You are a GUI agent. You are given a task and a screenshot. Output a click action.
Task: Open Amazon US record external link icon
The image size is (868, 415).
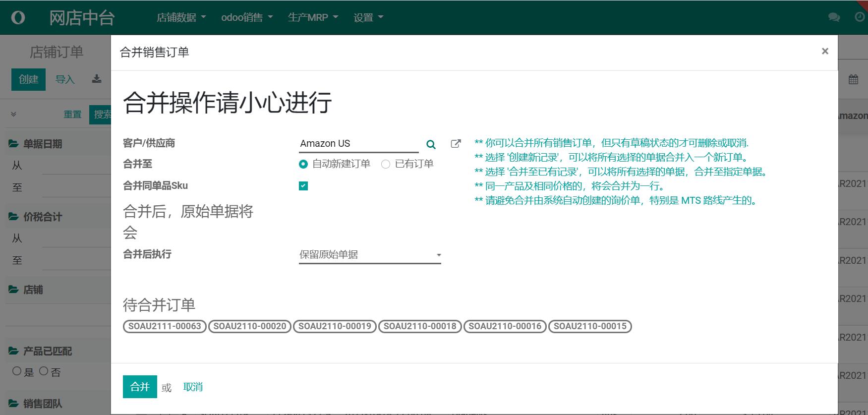point(456,144)
